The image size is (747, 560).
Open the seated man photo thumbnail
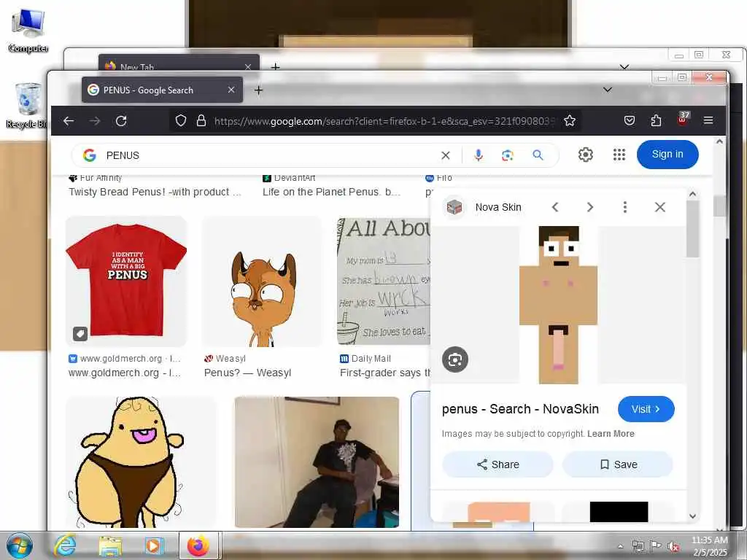coord(317,462)
